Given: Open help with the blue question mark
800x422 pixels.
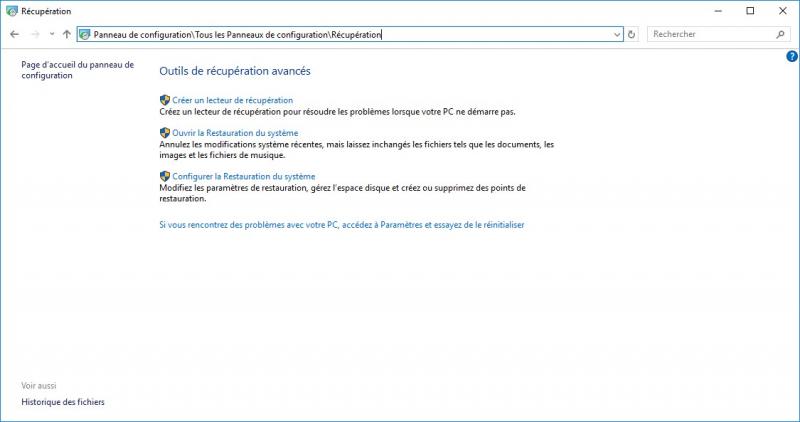Looking at the screenshot, I should (792, 56).
